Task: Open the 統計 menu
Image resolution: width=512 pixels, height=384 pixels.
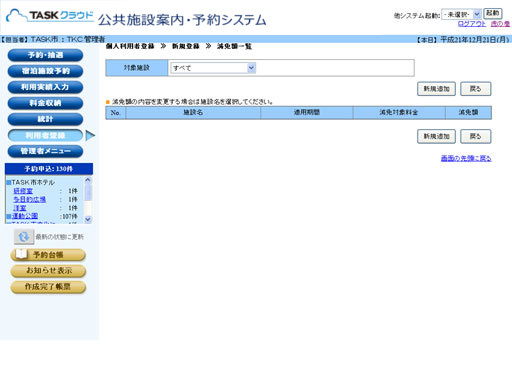Action: pos(45,119)
